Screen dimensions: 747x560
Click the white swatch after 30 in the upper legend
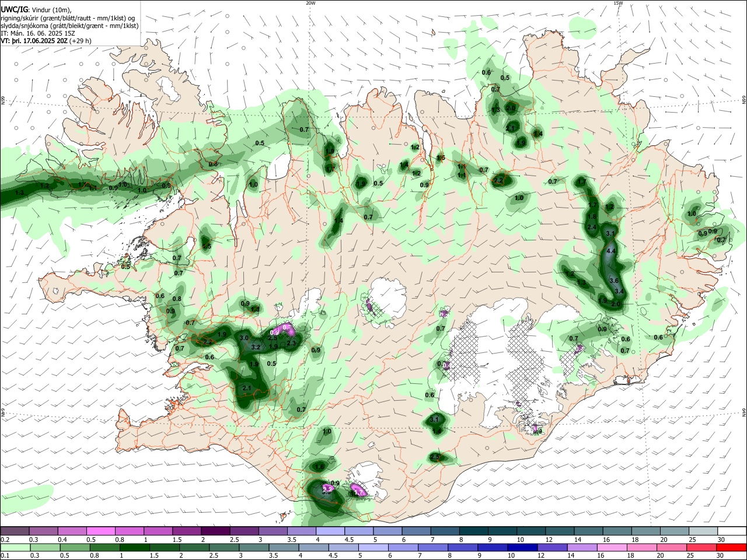pyautogui.click(x=732, y=531)
